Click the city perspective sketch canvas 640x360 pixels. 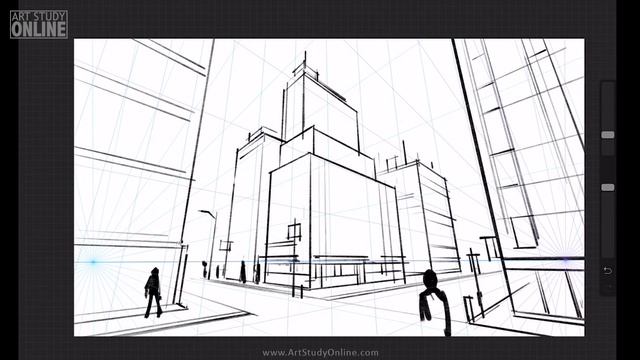[x=329, y=187]
